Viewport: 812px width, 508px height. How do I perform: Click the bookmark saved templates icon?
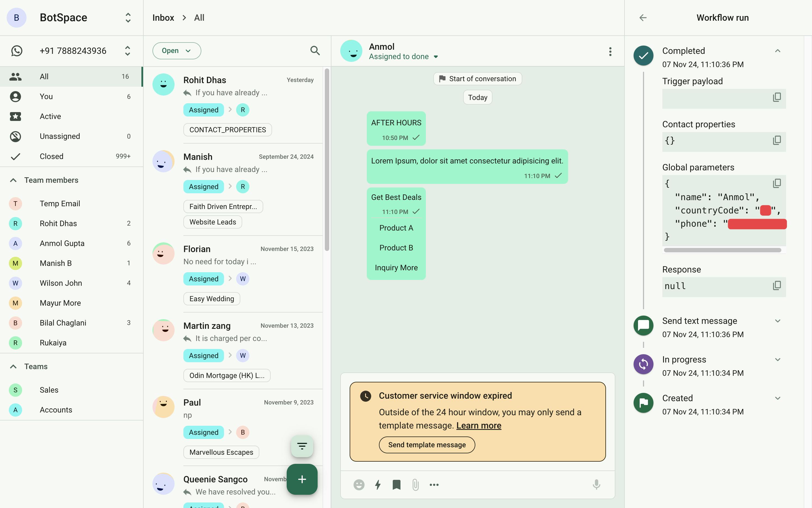pos(397,485)
